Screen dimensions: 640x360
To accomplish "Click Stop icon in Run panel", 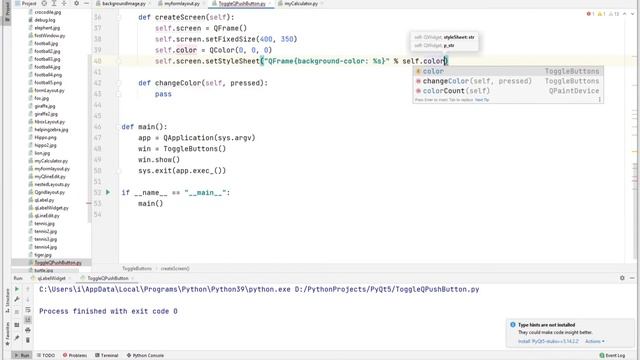I will point(17,312).
